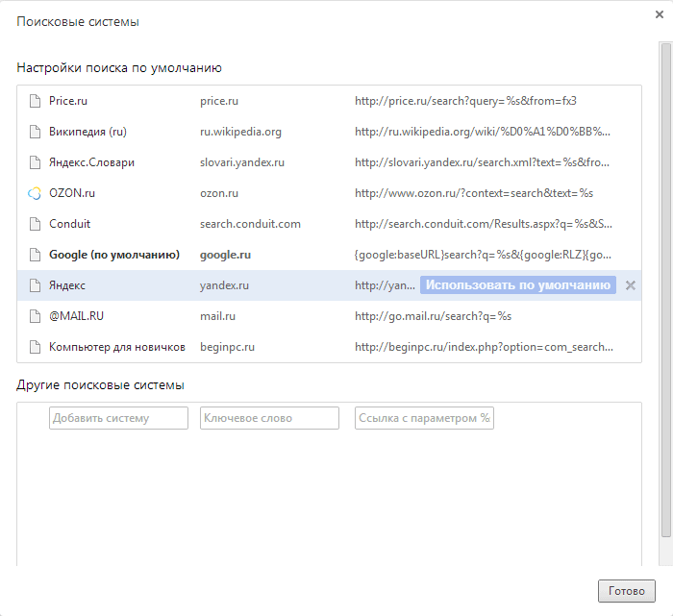
Task: Click the www.ozon.ru/?context=search URL
Action: click(474, 193)
